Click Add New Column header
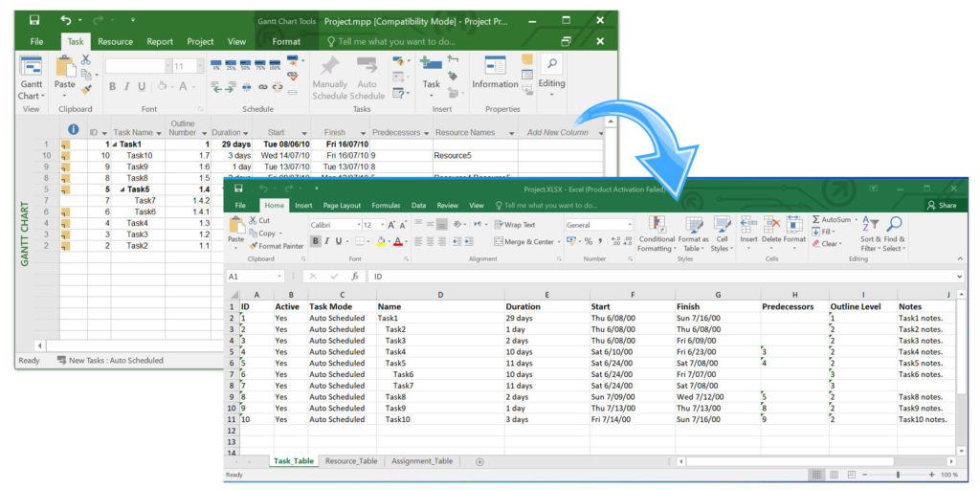Viewport: 980px width, 490px height. [557, 133]
